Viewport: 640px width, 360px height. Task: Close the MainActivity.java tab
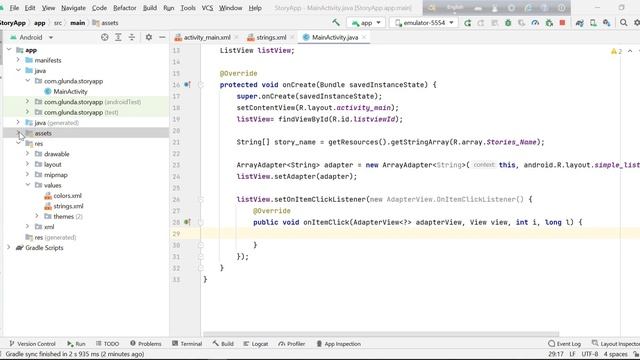364,37
